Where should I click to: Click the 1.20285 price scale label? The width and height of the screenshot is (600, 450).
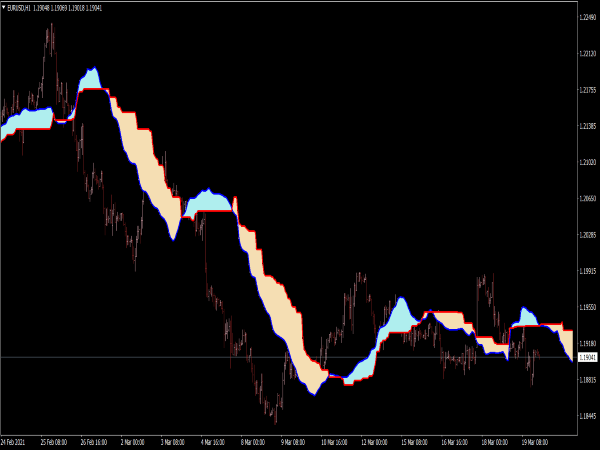coord(588,236)
